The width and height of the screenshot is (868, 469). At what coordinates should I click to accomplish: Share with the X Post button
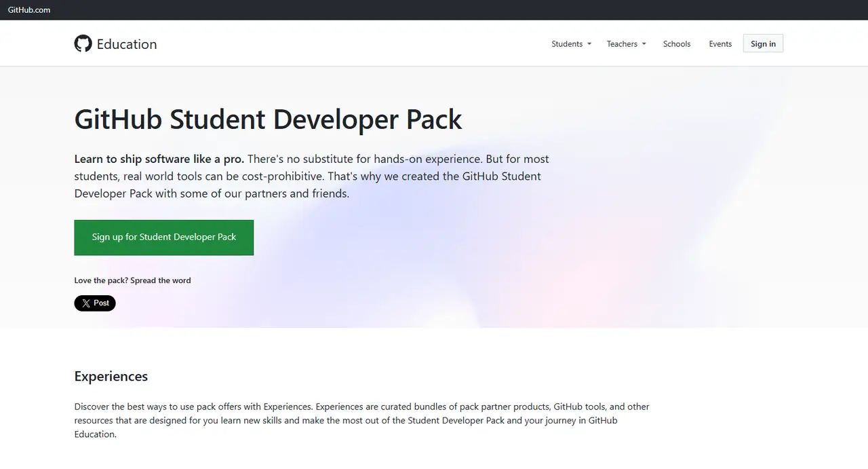click(95, 303)
